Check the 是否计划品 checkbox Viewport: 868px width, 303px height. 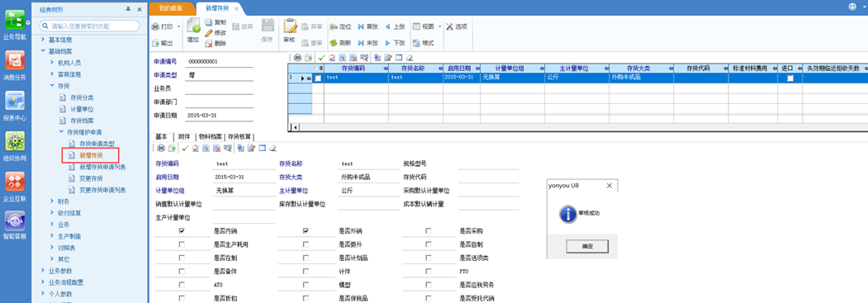pyautogui.click(x=306, y=258)
